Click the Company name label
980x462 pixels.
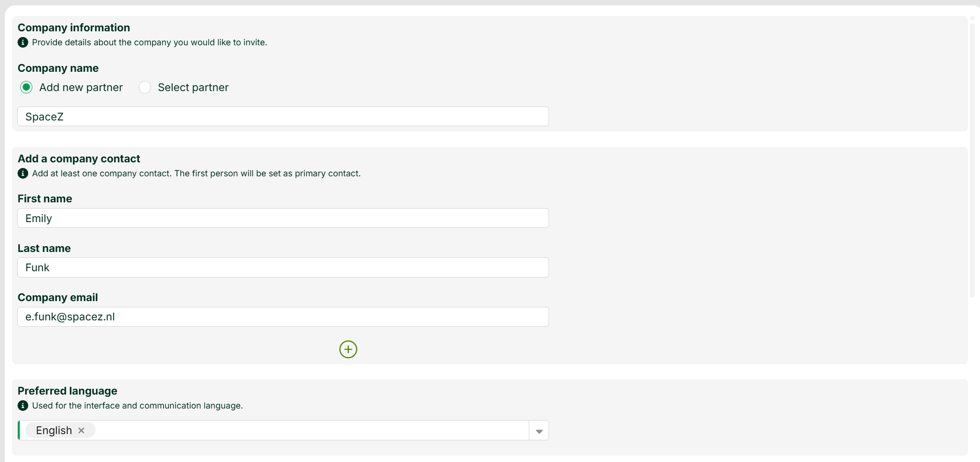pyautogui.click(x=58, y=68)
